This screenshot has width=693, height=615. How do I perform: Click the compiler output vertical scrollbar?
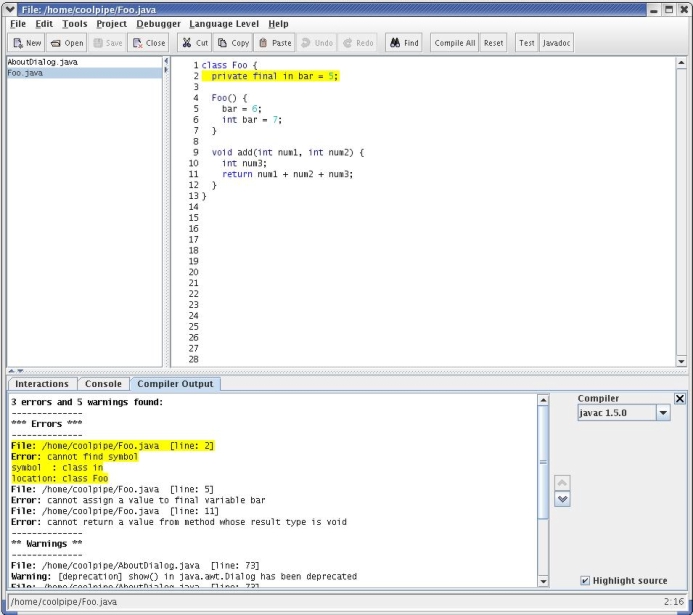coord(543,480)
